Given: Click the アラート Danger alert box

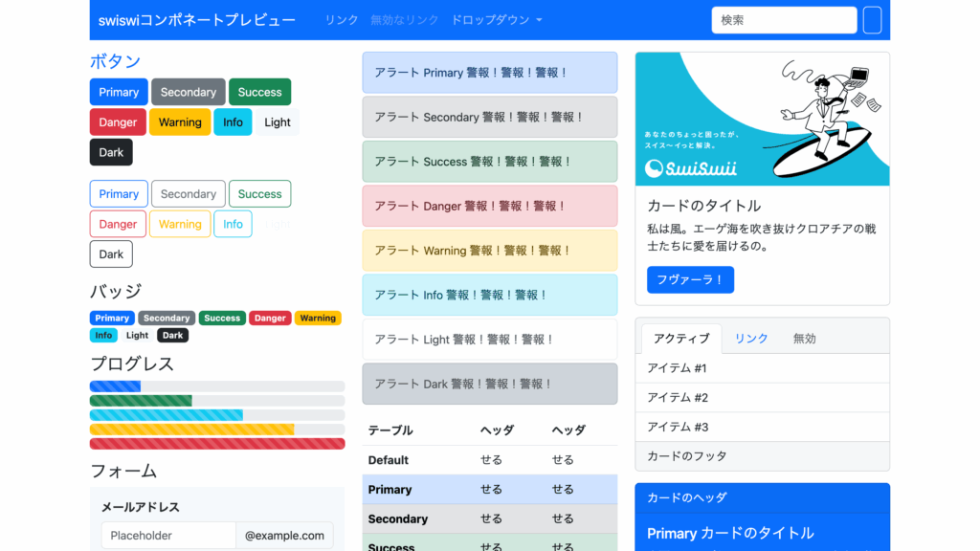Looking at the screenshot, I should (489, 206).
